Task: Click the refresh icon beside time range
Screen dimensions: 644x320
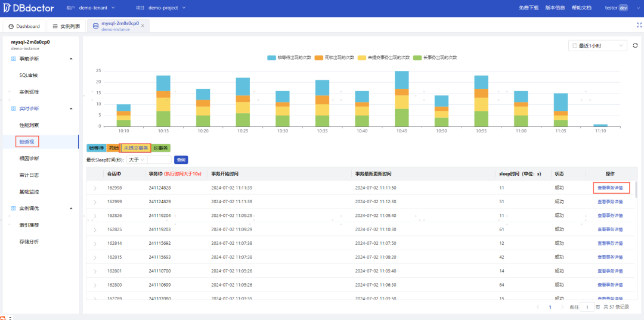Action: coord(636,45)
